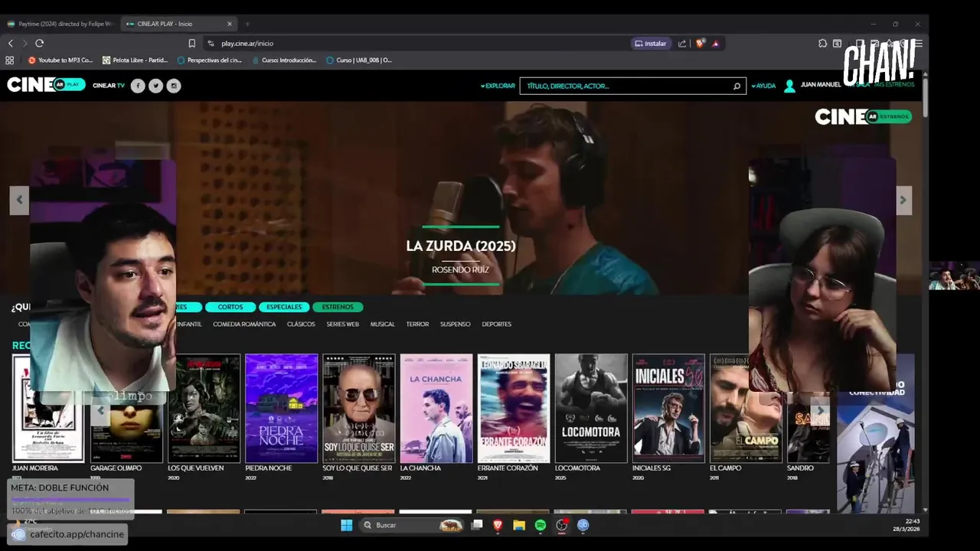
Task: Slide recommended row right with arrow
Action: (x=820, y=411)
